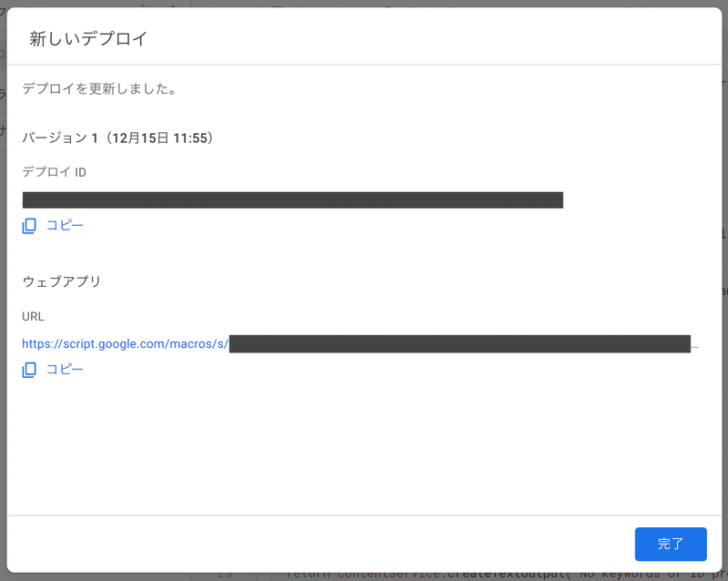Click the 新しいデプロイ dialog title
728x581 pixels.
click(88, 38)
